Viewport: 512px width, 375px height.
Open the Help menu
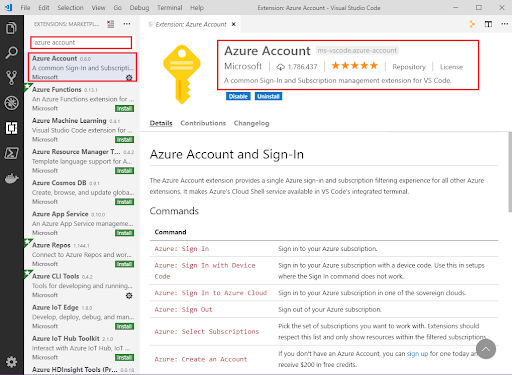pyautogui.click(x=197, y=7)
